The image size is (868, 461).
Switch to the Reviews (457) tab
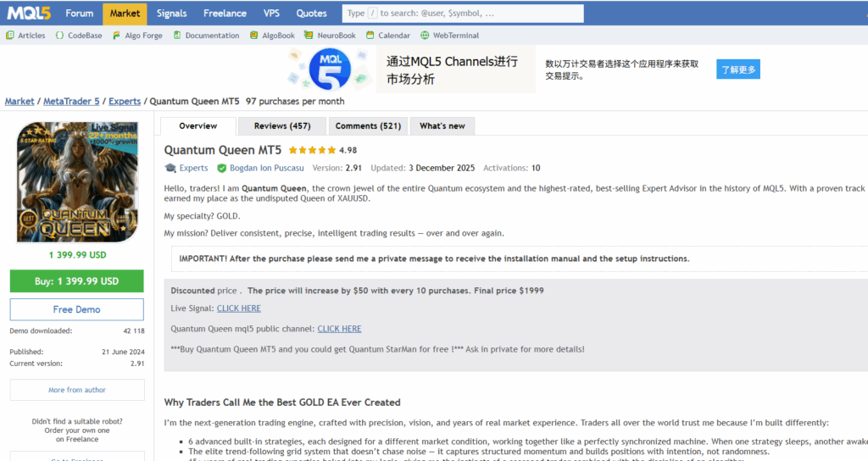point(282,126)
